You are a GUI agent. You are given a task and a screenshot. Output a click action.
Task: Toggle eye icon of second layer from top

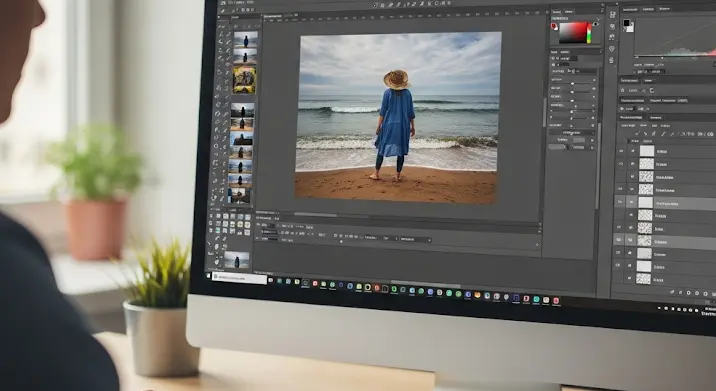[621, 164]
